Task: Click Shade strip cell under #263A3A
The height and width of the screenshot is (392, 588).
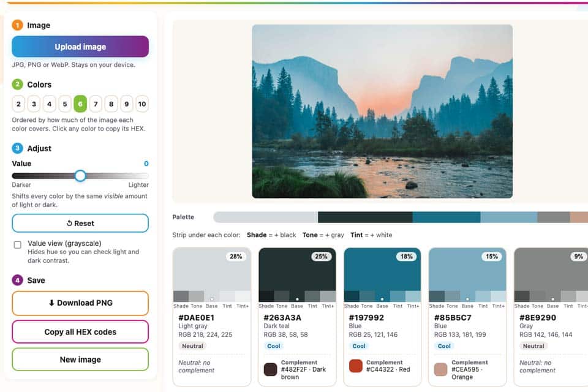Action: (x=266, y=296)
